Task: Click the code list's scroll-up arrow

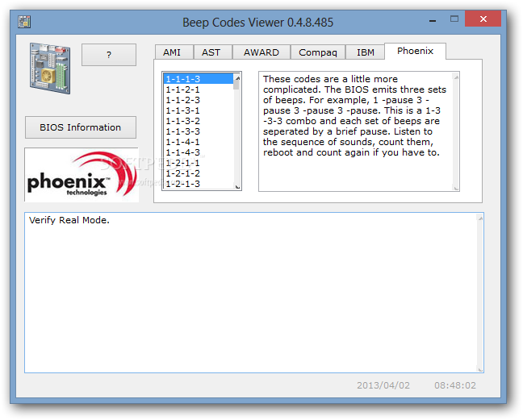Action: (x=237, y=78)
